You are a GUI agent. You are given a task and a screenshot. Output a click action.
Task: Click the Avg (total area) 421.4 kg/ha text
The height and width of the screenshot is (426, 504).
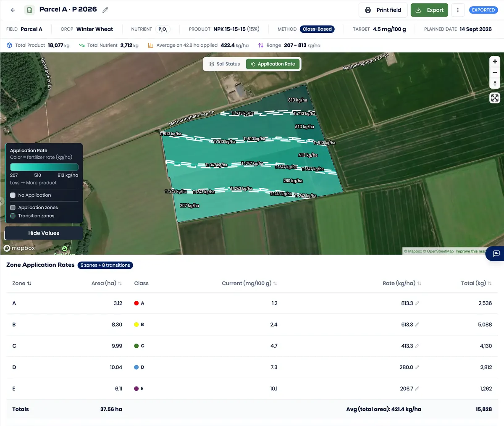point(383,409)
